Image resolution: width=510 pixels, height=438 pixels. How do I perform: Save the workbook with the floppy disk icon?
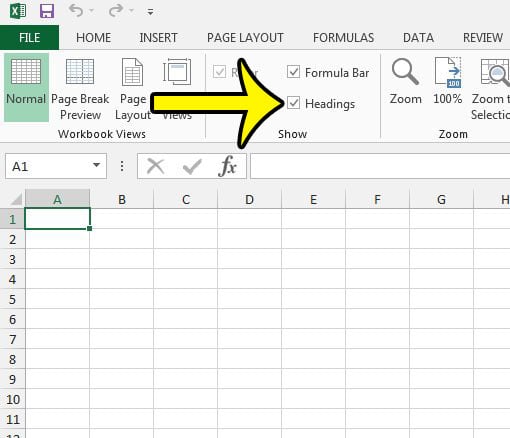pyautogui.click(x=47, y=11)
